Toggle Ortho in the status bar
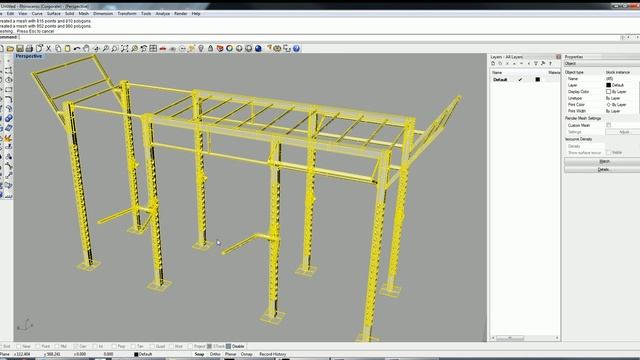The height and width of the screenshot is (360, 640). (215, 354)
